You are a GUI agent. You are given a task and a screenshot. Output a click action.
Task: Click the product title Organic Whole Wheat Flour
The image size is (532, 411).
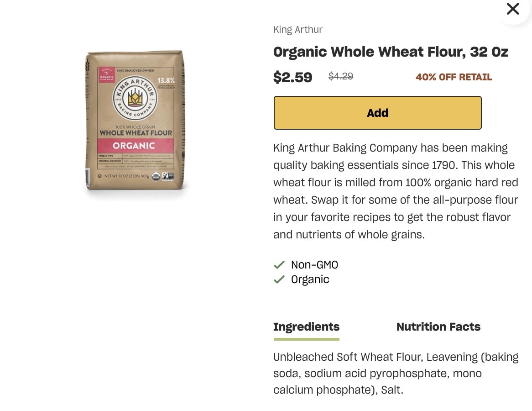(x=391, y=52)
